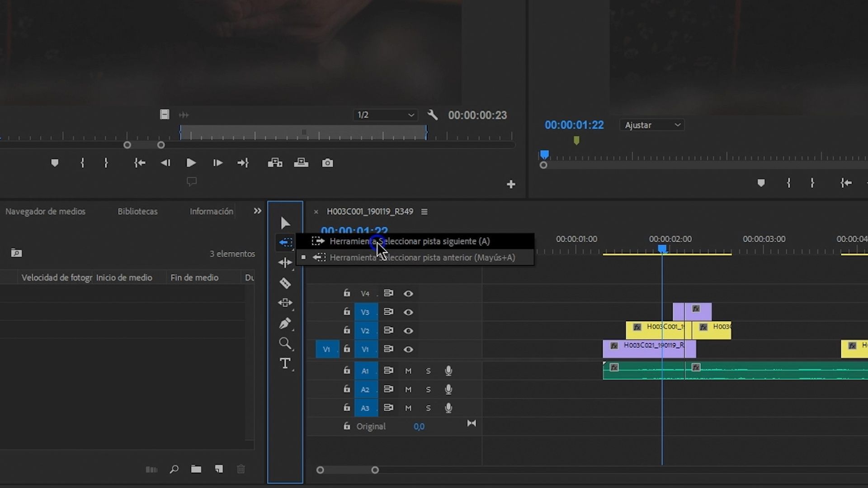Click the add marker icon in the monitor
This screenshot has height=488, width=868.
click(x=55, y=163)
